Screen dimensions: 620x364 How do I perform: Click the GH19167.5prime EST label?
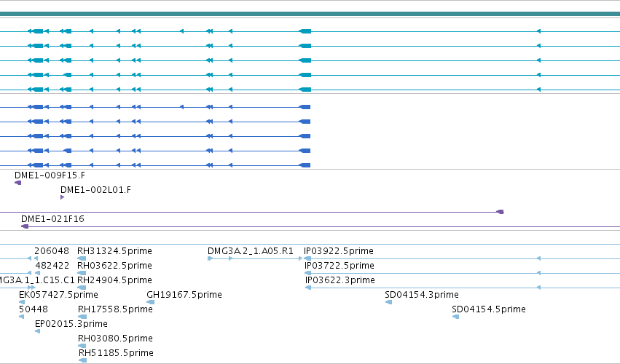click(184, 295)
